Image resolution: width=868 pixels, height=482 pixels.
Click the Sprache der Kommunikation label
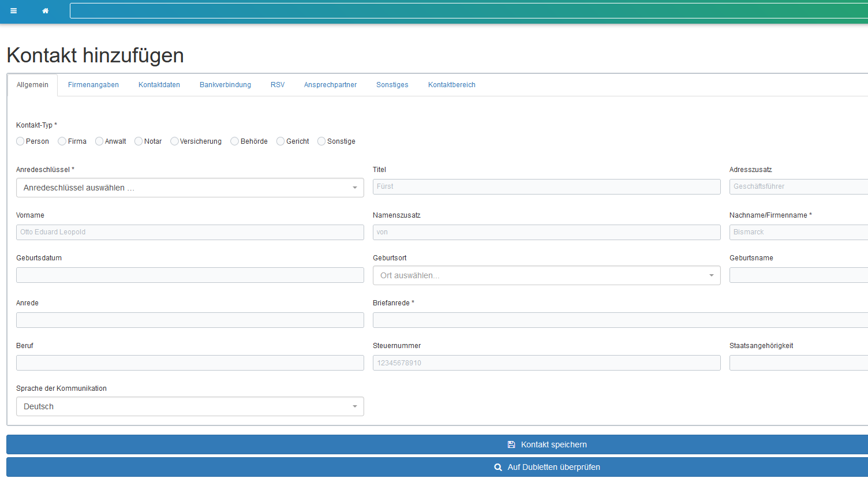point(61,388)
